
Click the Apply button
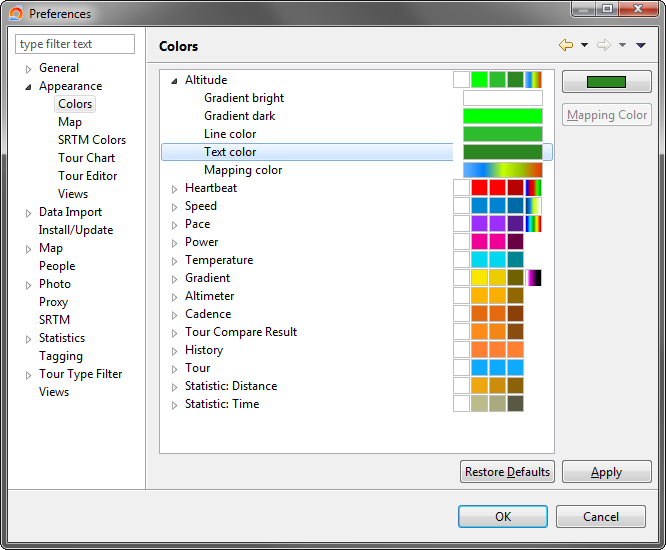pyautogui.click(x=606, y=472)
